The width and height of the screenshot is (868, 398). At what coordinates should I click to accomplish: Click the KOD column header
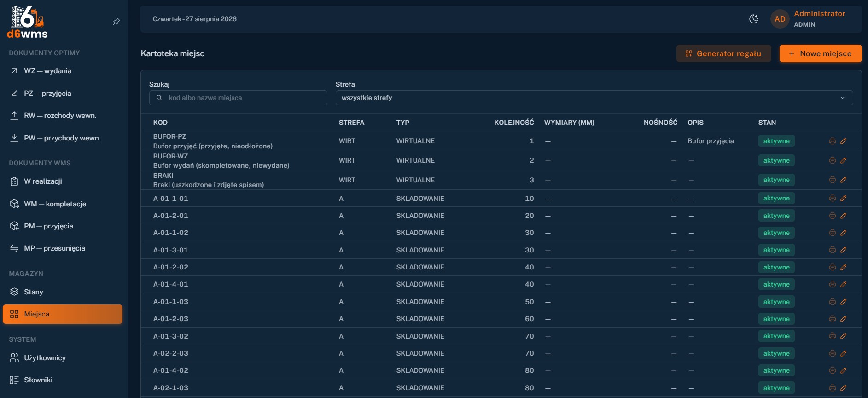tap(160, 123)
